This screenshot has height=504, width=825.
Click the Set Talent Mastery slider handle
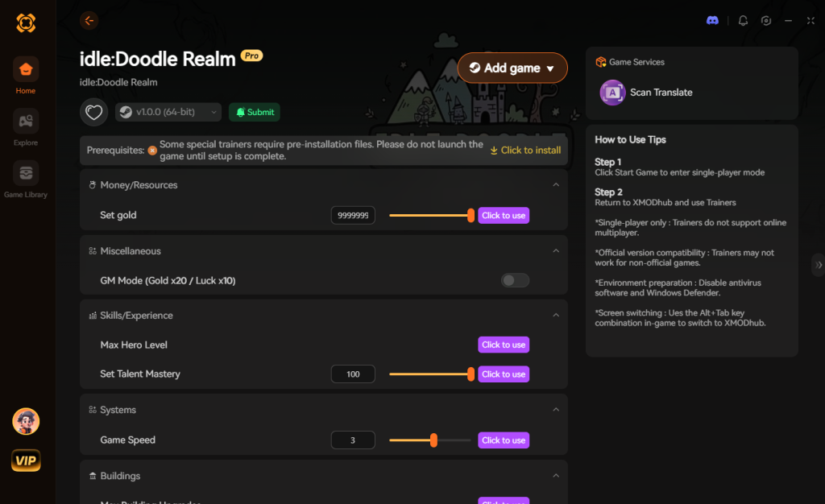pos(471,374)
